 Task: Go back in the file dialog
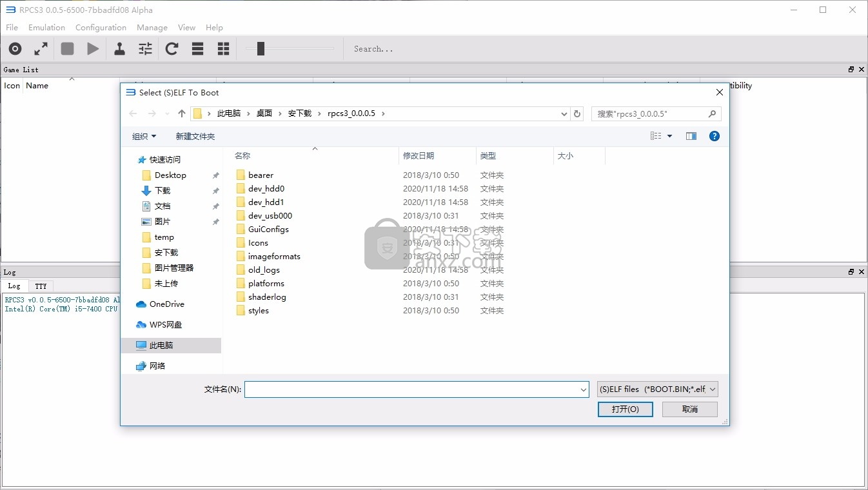point(133,113)
